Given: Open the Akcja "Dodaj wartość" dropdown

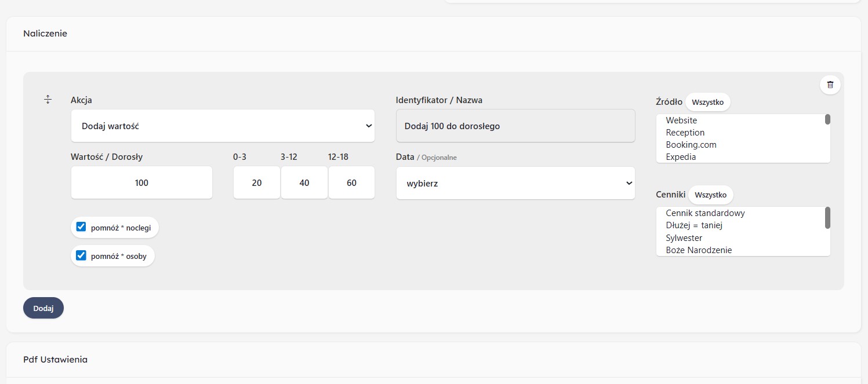Looking at the screenshot, I should (223, 126).
